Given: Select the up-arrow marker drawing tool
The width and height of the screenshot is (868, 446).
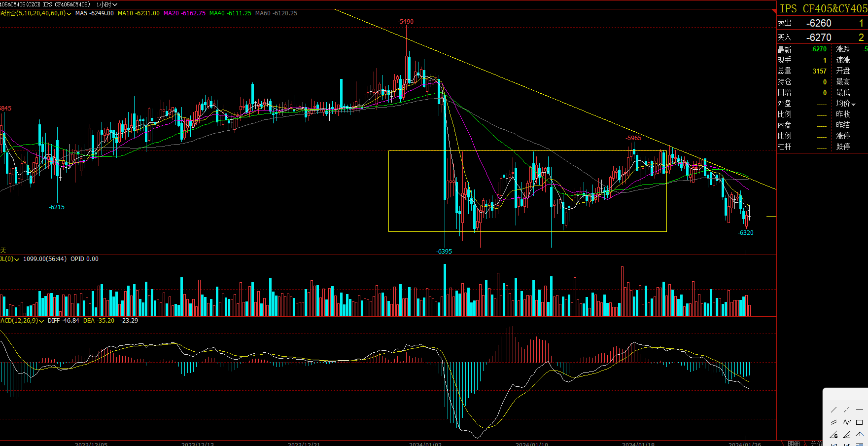Looking at the screenshot, I should 859,435.
